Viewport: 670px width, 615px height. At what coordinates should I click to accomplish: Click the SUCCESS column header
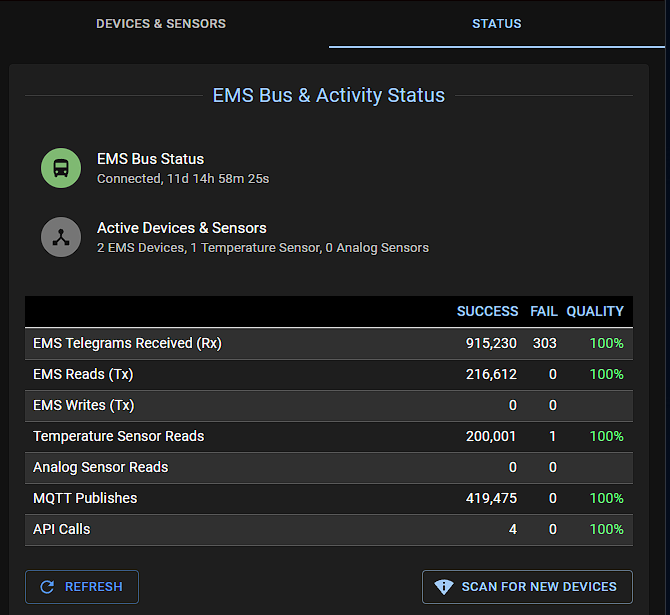coord(487,311)
